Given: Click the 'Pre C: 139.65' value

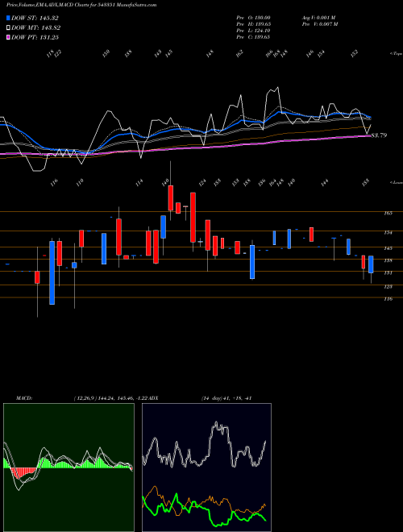Looking at the screenshot, I should click(x=253, y=37).
